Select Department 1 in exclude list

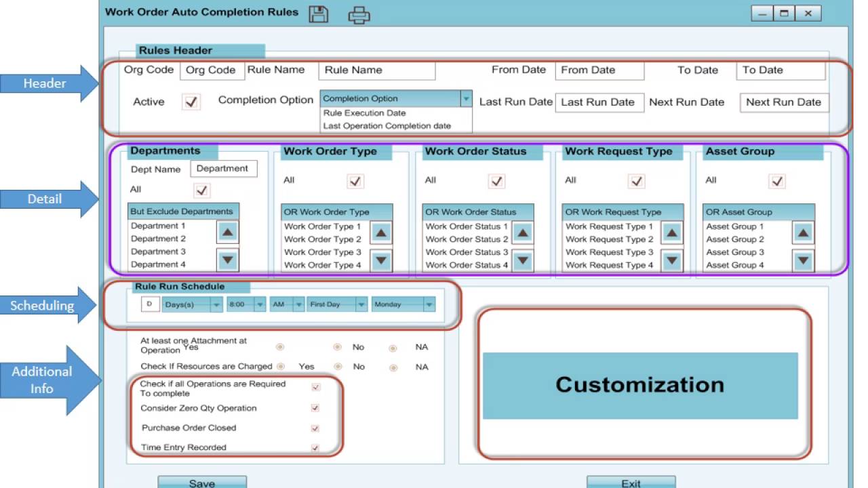point(158,226)
